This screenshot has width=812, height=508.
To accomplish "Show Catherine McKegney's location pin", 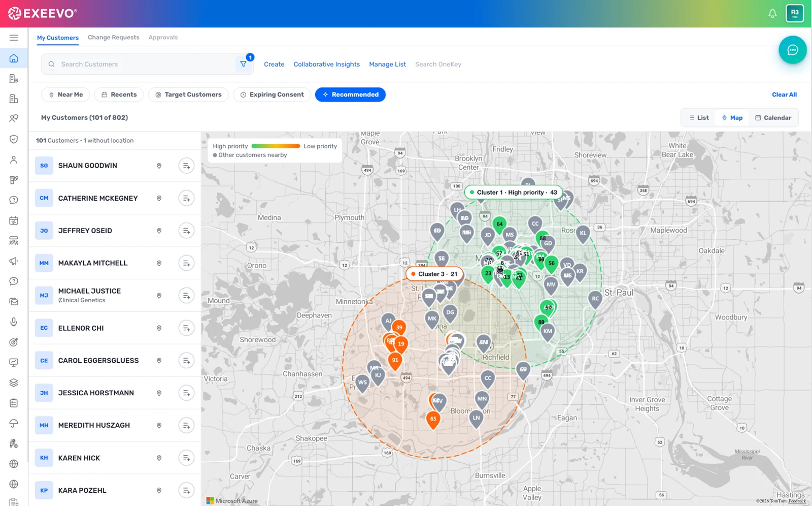I will point(159,198).
